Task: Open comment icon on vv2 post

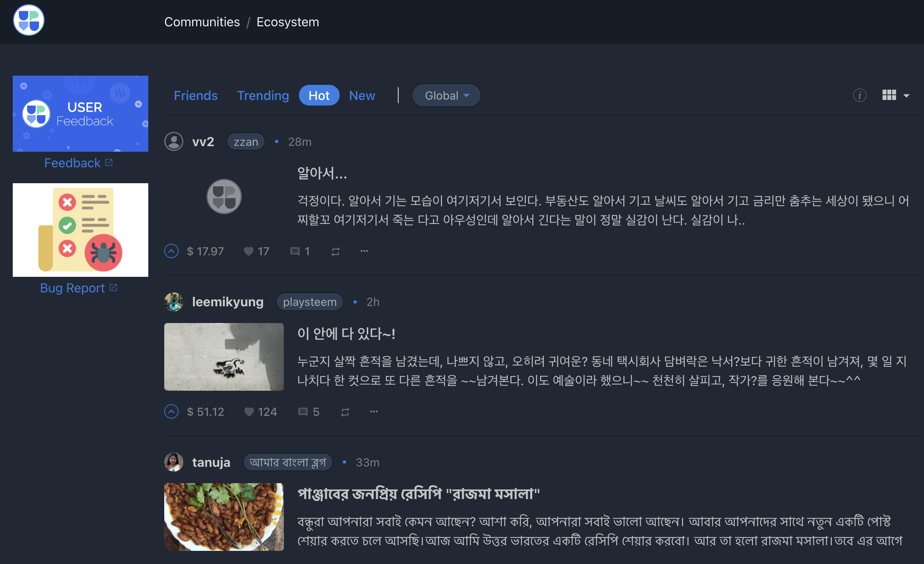Action: tap(295, 251)
